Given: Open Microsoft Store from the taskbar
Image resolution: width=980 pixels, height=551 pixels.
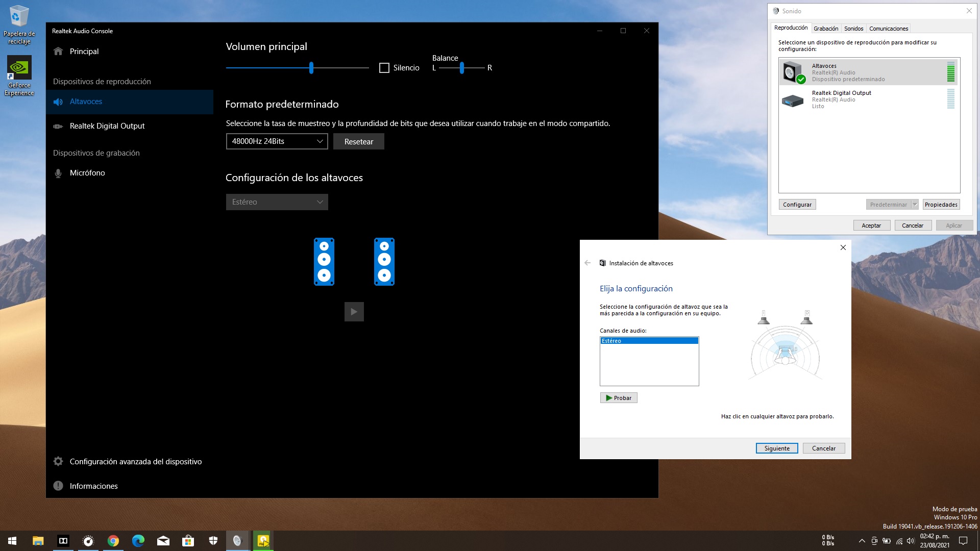Looking at the screenshot, I should (x=188, y=541).
